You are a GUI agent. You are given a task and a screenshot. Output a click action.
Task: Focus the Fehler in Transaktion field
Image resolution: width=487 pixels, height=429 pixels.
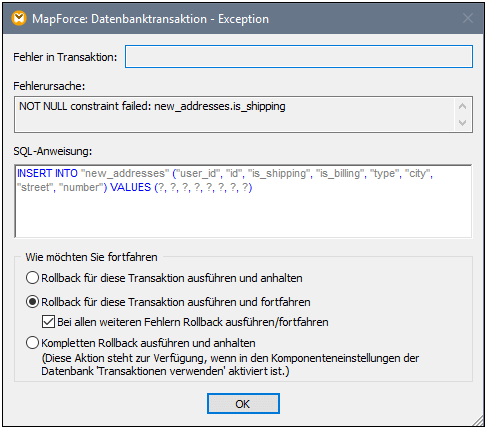tap(299, 57)
